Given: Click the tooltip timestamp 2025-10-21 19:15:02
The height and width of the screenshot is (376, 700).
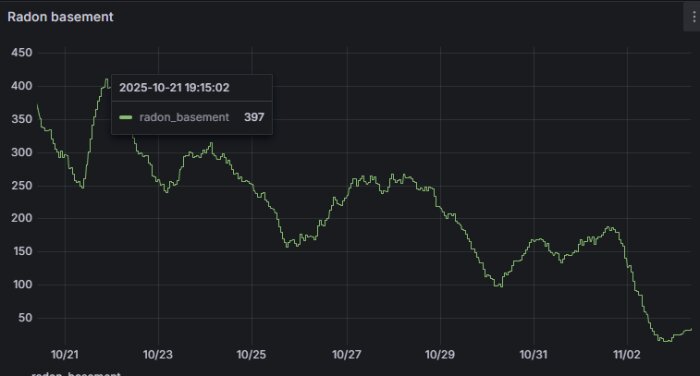Looking at the screenshot, I should pyautogui.click(x=174, y=88).
